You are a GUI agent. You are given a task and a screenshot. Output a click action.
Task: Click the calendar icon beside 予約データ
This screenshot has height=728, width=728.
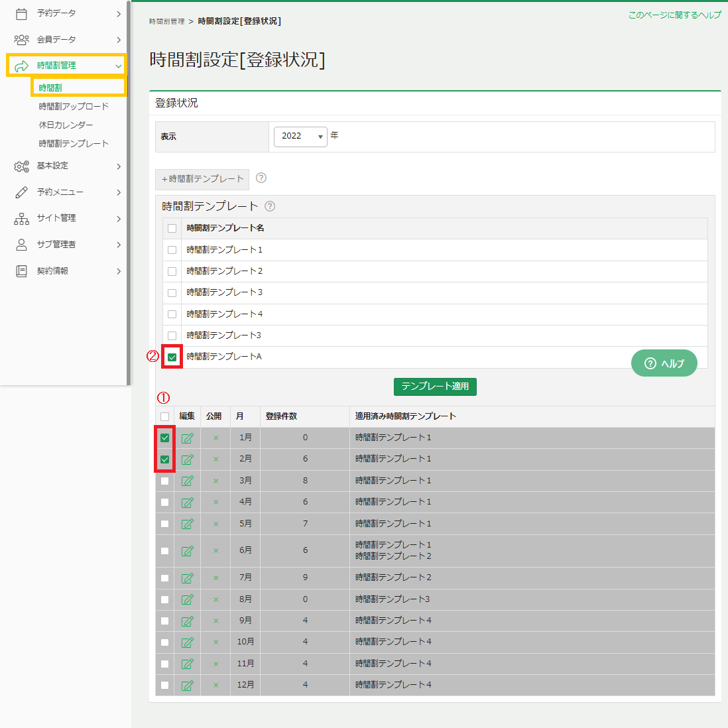pos(21,14)
